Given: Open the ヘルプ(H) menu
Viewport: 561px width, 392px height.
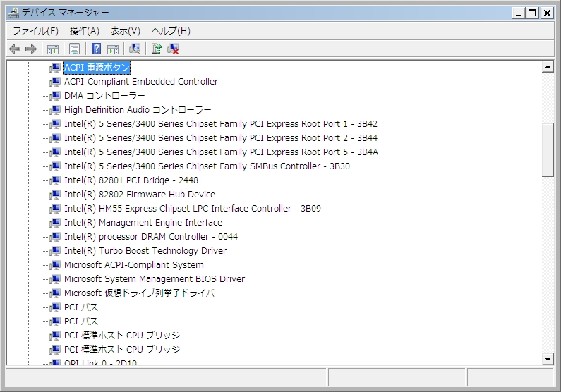Looking at the screenshot, I should point(171,31).
